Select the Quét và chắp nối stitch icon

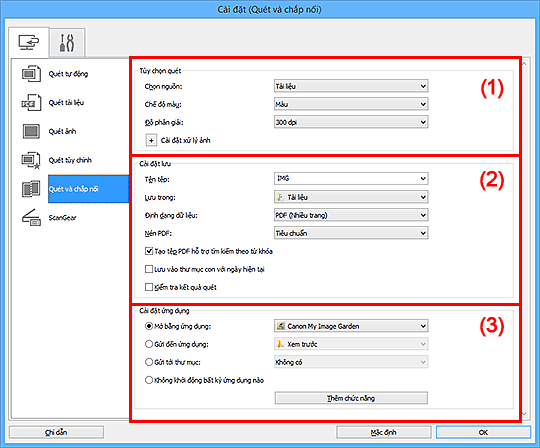click(31, 189)
